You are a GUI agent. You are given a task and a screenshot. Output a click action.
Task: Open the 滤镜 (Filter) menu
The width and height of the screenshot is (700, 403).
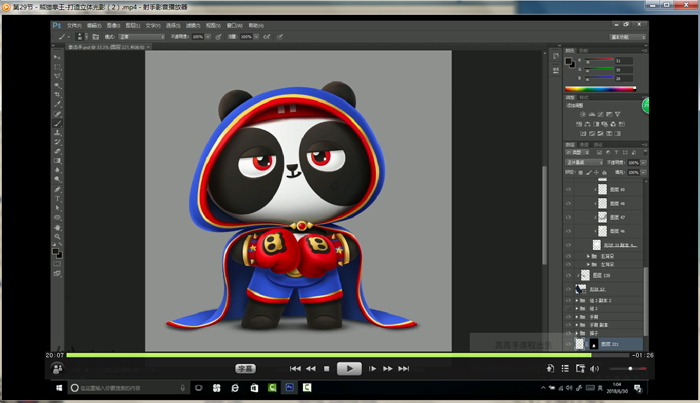click(x=197, y=24)
